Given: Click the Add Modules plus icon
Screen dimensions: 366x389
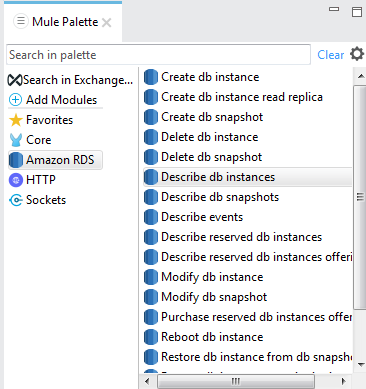Looking at the screenshot, I should click(15, 100).
